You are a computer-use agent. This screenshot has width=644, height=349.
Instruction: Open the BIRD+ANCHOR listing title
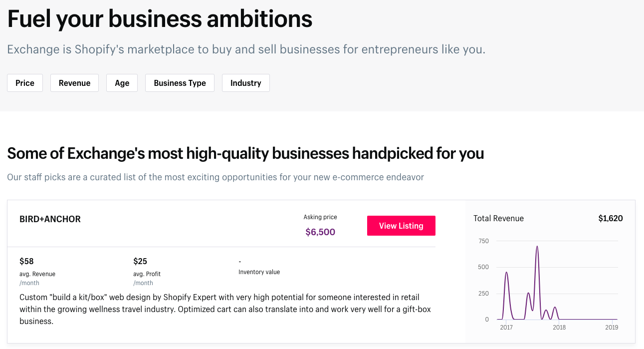(50, 219)
